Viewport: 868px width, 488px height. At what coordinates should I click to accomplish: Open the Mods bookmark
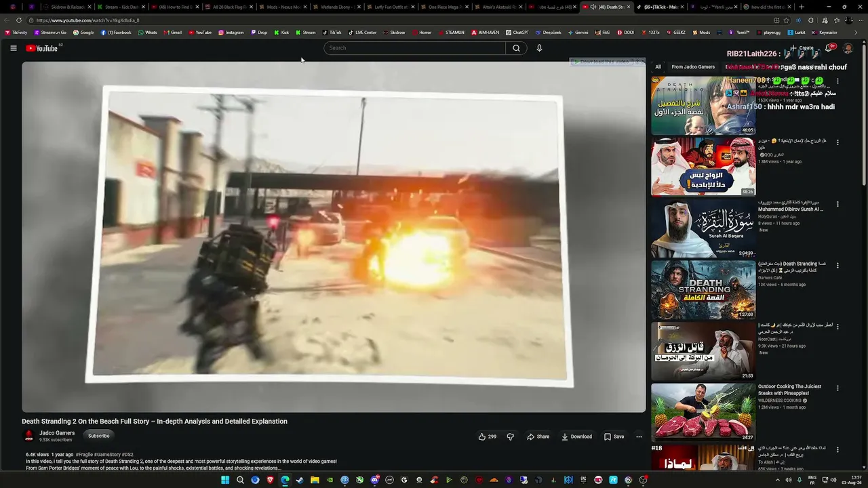(x=701, y=33)
